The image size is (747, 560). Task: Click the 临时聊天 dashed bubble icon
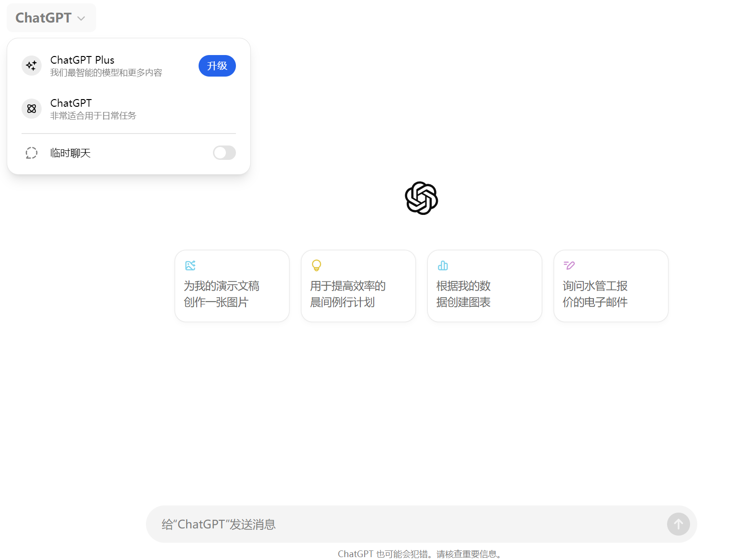(x=32, y=153)
